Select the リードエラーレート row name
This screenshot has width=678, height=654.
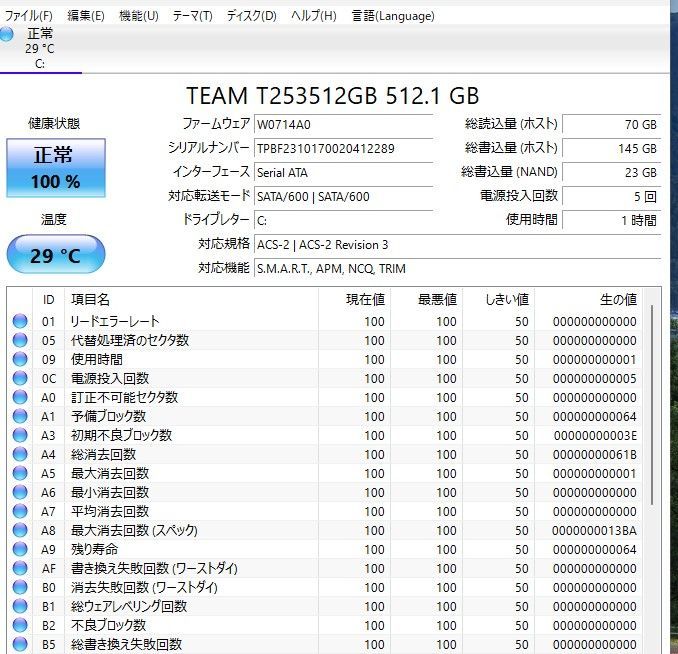(115, 321)
